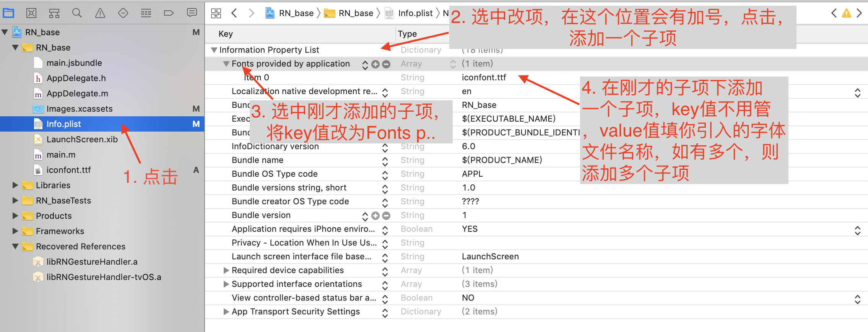Viewport: 868px width, 332px height.
Task: Go back with the left chevron
Action: [x=234, y=13]
